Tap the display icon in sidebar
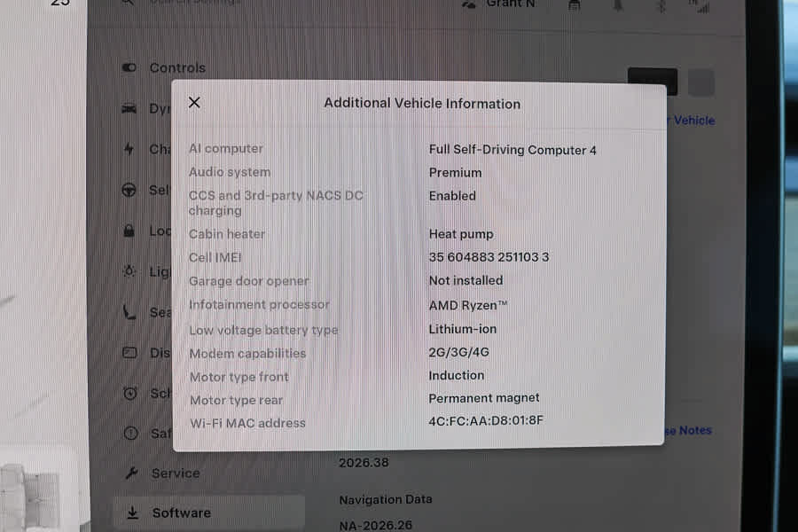798x532 pixels. coord(129,352)
